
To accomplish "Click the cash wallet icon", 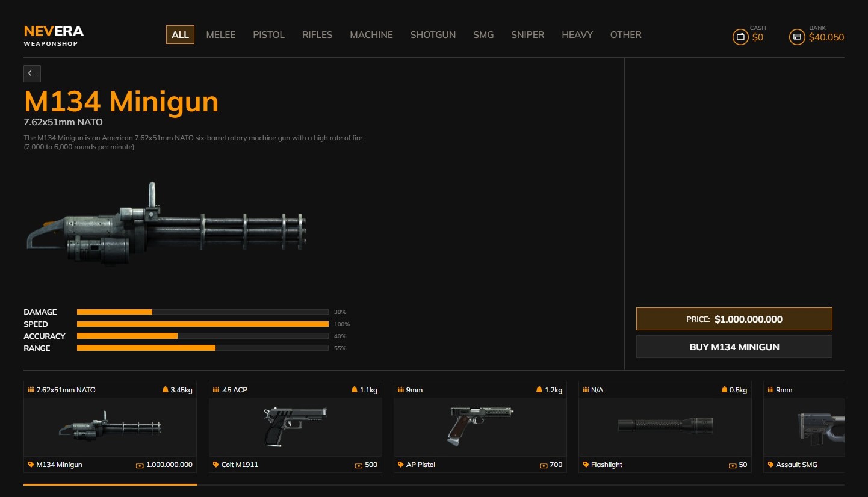I will click(x=740, y=37).
